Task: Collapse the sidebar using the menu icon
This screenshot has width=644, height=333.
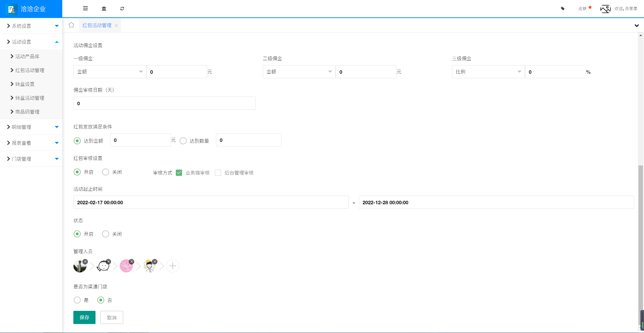Action: pyautogui.click(x=85, y=8)
